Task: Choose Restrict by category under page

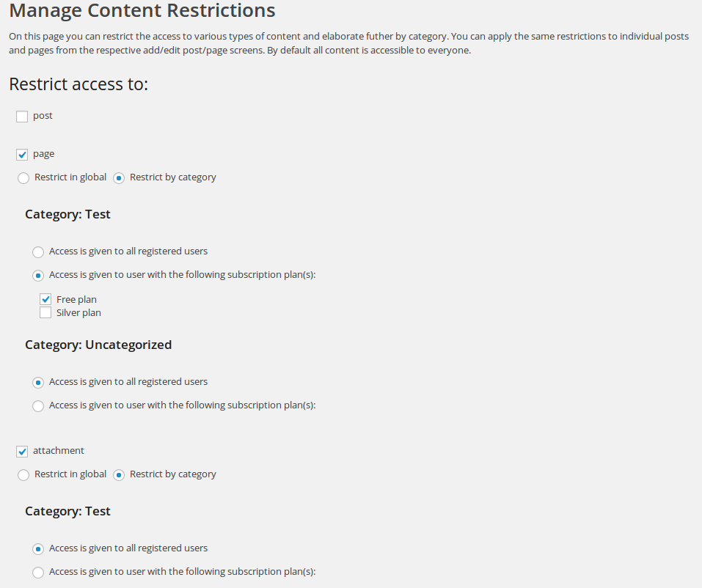Action: [119, 178]
